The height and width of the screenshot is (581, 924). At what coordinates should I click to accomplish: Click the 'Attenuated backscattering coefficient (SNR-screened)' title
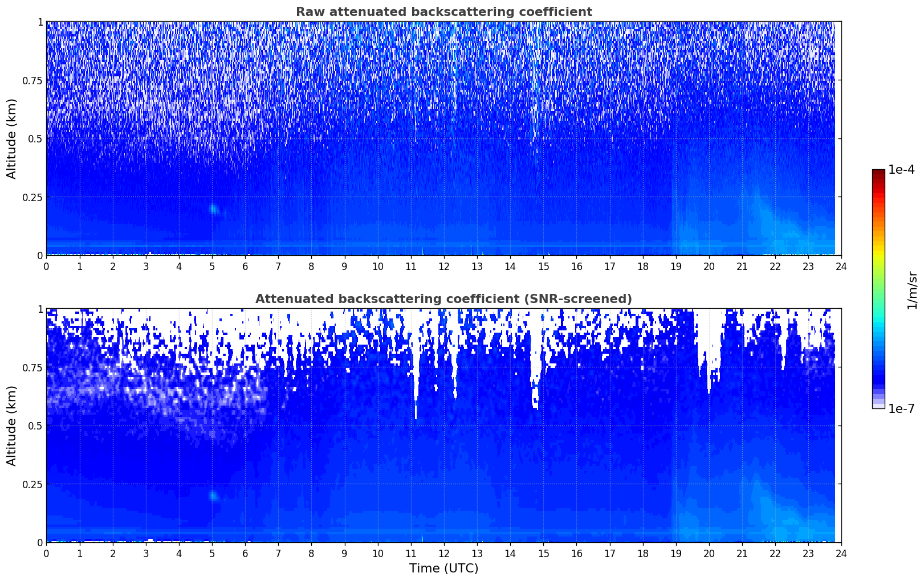[x=443, y=299]
